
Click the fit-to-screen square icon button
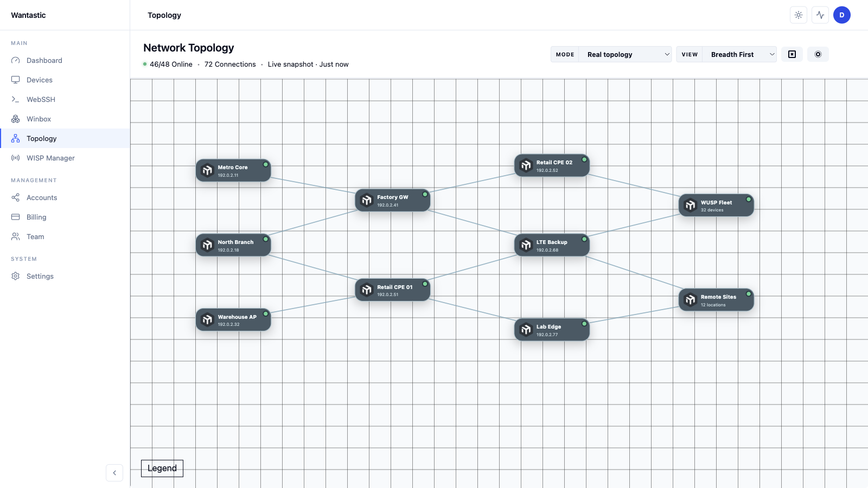(x=792, y=54)
